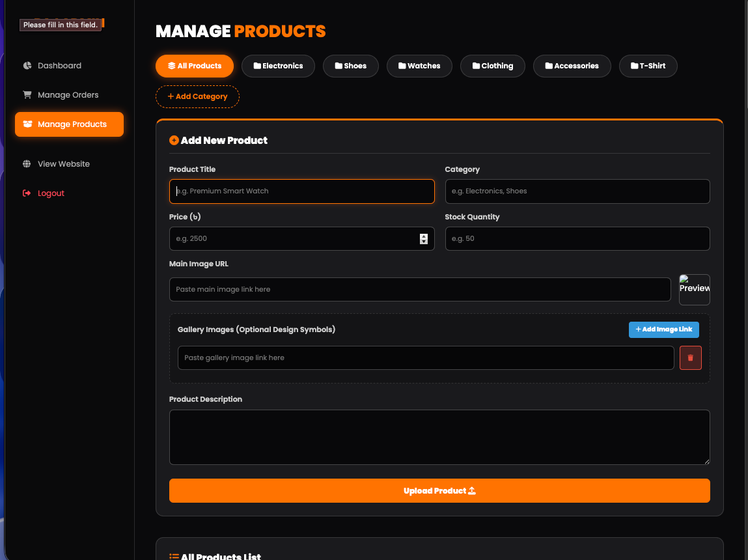Viewport: 748px width, 560px height.
Task: Click the "Main Image URL" label
Action: (x=199, y=264)
